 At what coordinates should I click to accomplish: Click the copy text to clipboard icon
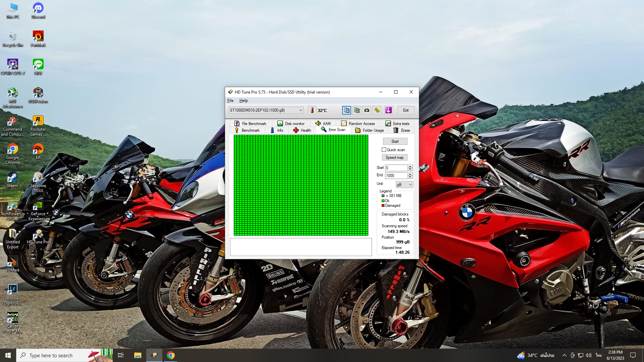click(346, 110)
